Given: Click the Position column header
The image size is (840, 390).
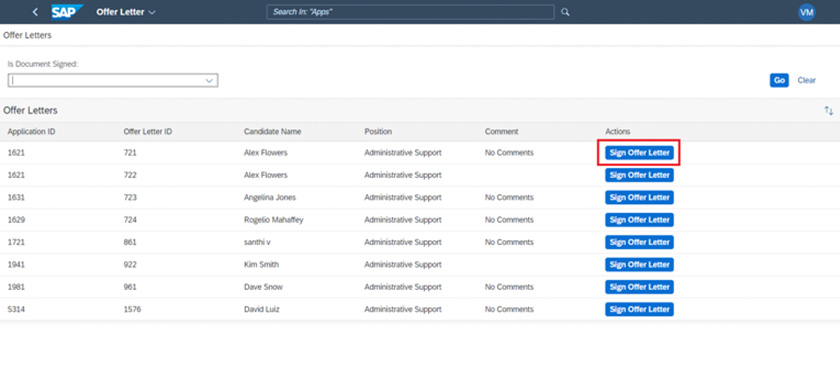Looking at the screenshot, I should pos(378,131).
